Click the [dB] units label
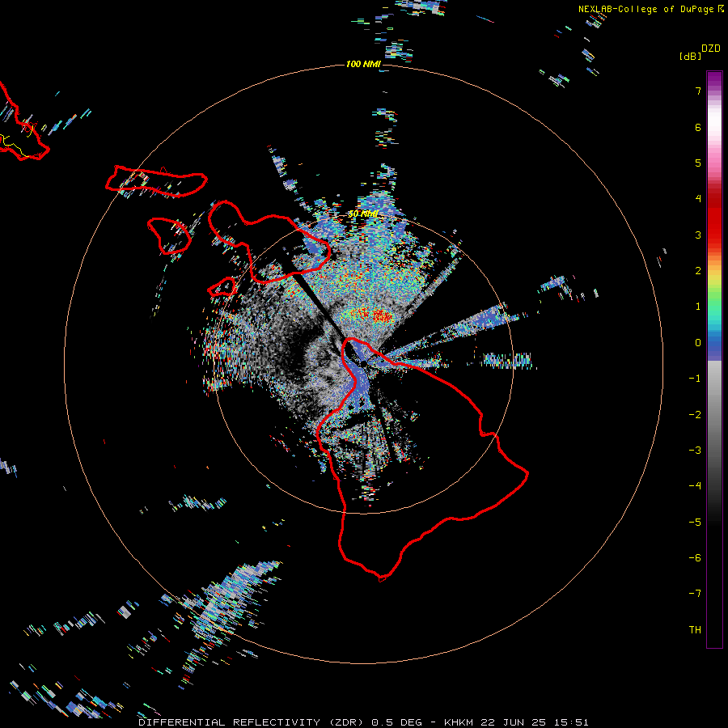The width and height of the screenshot is (728, 728). coord(691,56)
